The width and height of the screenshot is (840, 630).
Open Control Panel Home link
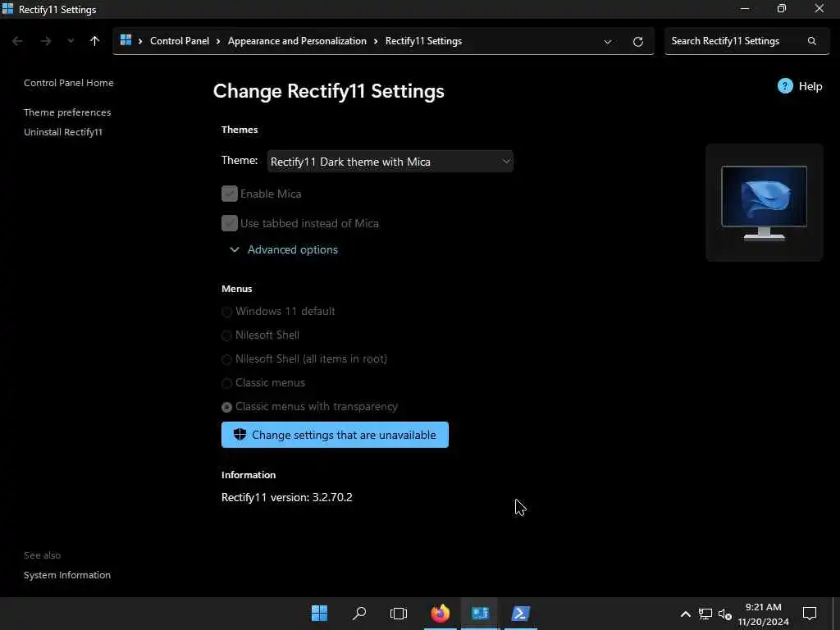coord(69,83)
